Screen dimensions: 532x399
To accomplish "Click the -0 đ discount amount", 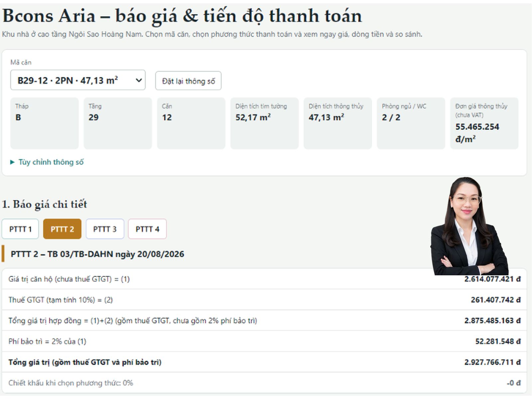I will [x=514, y=383].
